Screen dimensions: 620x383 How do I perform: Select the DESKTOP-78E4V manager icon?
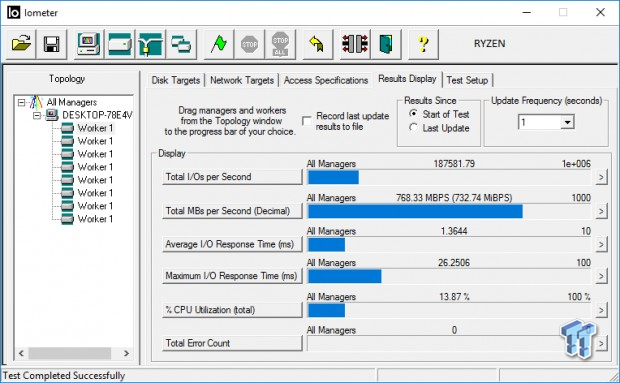(51, 115)
